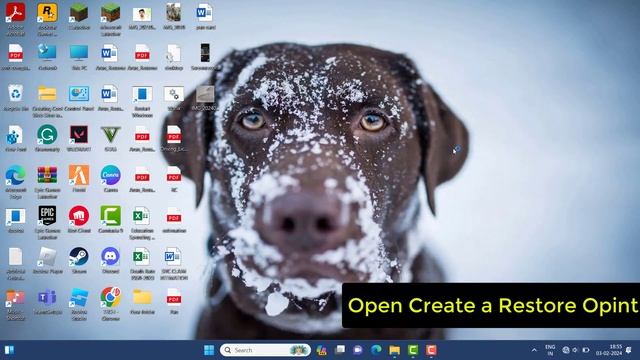Select the New folder desktop icon
The width and height of the screenshot is (640, 360).
(x=142, y=297)
